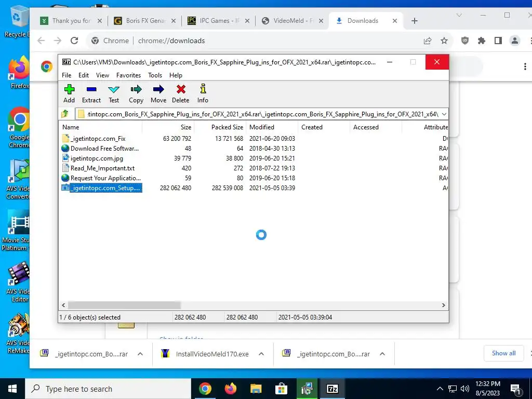532x399 pixels.
Task: Switch to the IPC Games tab
Action: (x=219, y=21)
